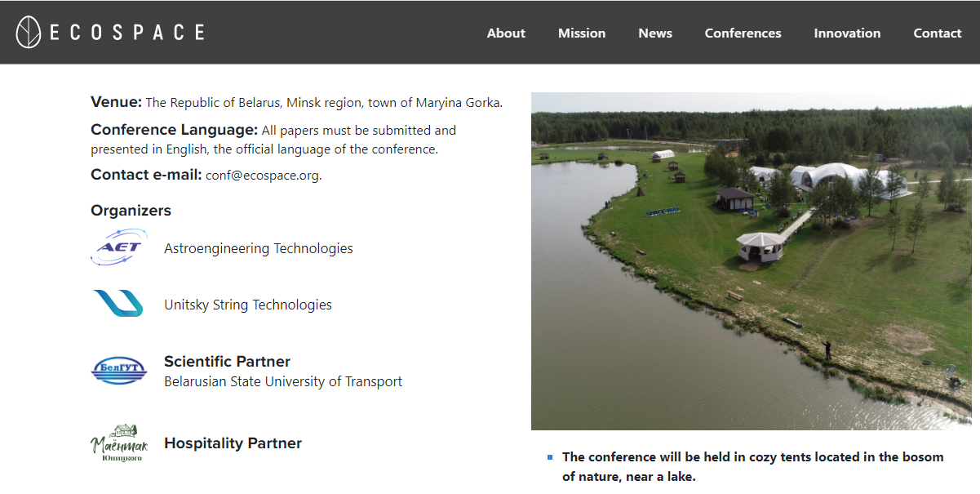
Task: Click the blue bullet beside the tents caption
Action: (x=550, y=457)
